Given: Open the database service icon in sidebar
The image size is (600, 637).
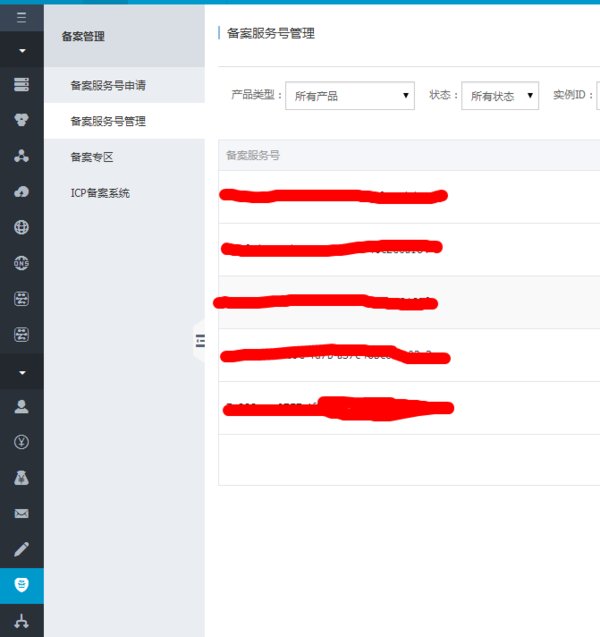Looking at the screenshot, I should [22, 120].
